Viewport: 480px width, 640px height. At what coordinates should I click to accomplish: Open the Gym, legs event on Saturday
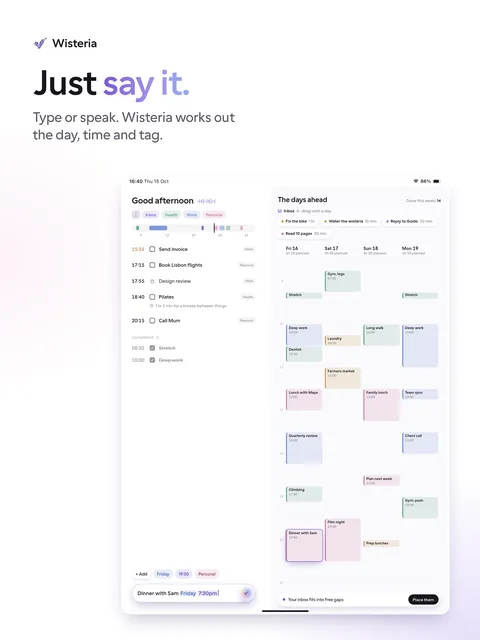pyautogui.click(x=343, y=281)
